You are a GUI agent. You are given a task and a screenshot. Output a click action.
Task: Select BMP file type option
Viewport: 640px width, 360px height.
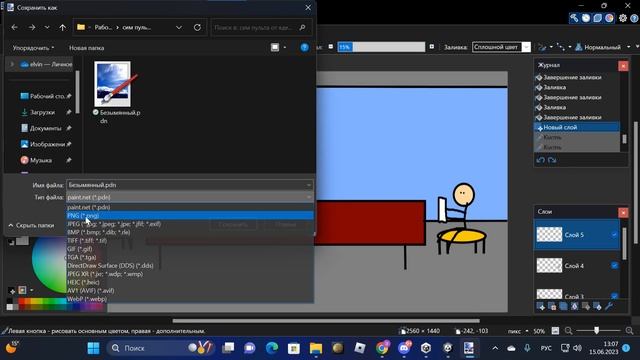pyautogui.click(x=190, y=232)
